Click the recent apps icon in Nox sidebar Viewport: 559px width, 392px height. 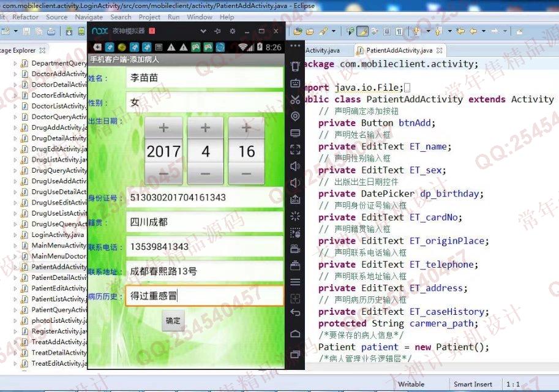pyautogui.click(x=295, y=354)
